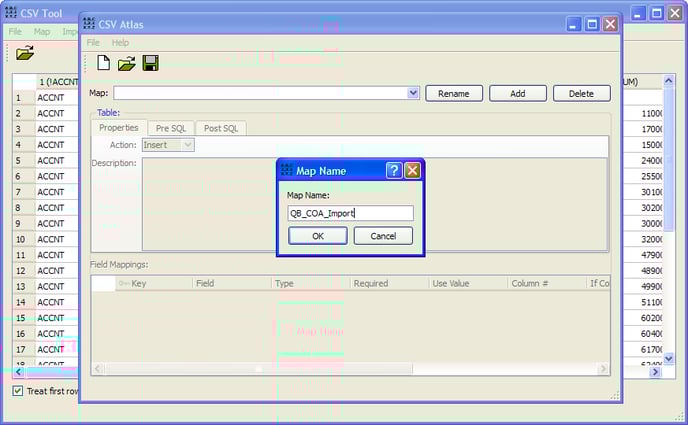688x425 pixels.
Task: Toggle the Treat first row checkbox
Action: [x=18, y=391]
